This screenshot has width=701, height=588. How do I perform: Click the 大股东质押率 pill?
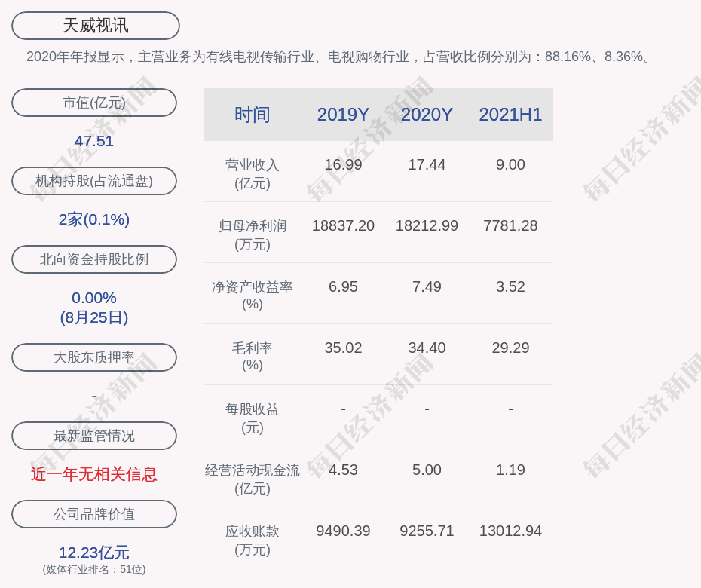click(x=94, y=357)
